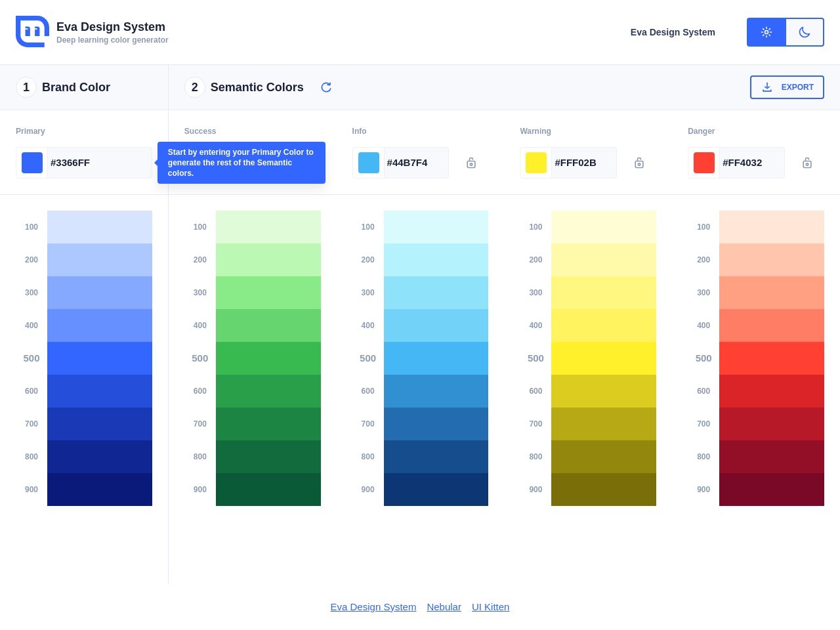Image resolution: width=840 pixels, height=630 pixels.
Task: Toggle the lock on the Danger color
Action: 807,162
